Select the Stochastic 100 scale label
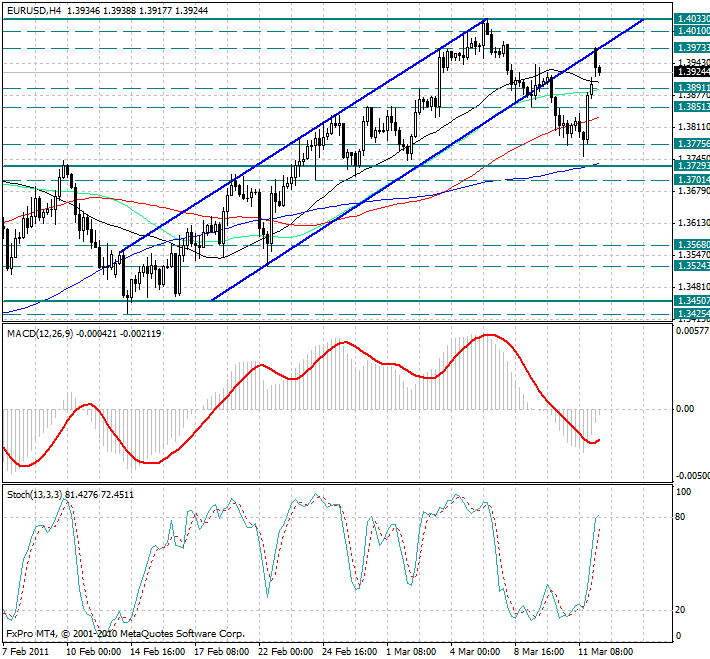710x659 pixels. [x=683, y=492]
